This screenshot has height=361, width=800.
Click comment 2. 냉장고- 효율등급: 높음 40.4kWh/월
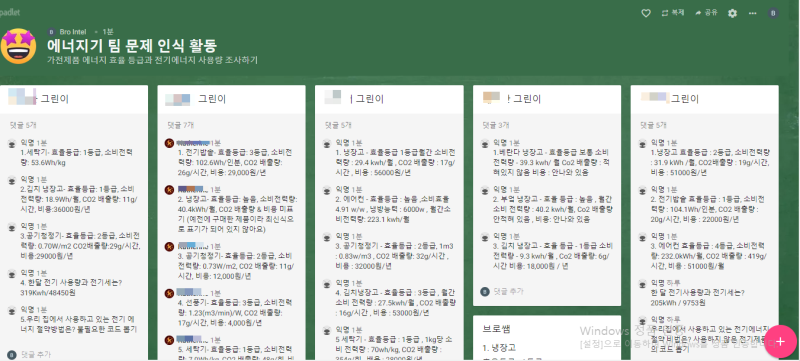(x=238, y=214)
